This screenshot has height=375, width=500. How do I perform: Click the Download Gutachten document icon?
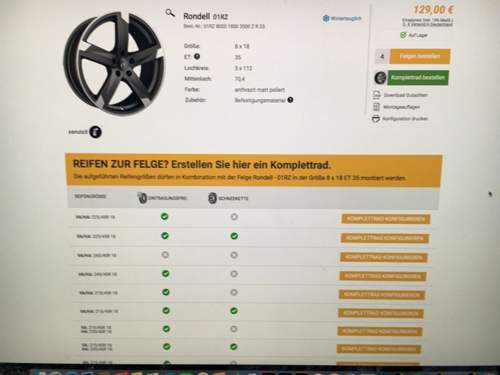click(x=376, y=95)
